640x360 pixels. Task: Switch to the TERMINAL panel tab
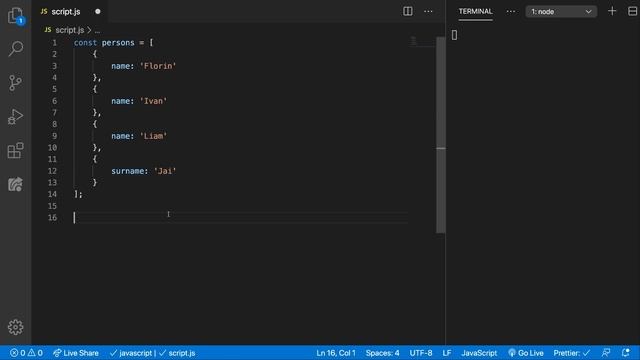[476, 11]
